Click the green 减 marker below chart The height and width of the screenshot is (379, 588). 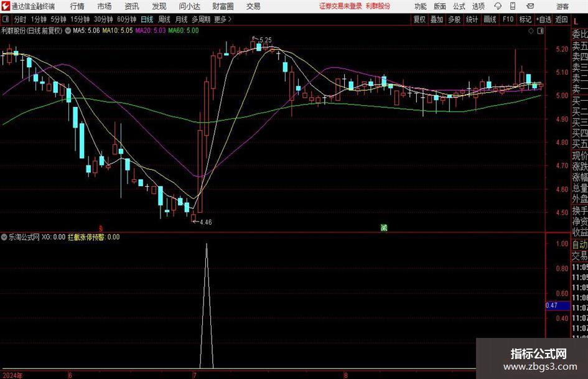(384, 227)
